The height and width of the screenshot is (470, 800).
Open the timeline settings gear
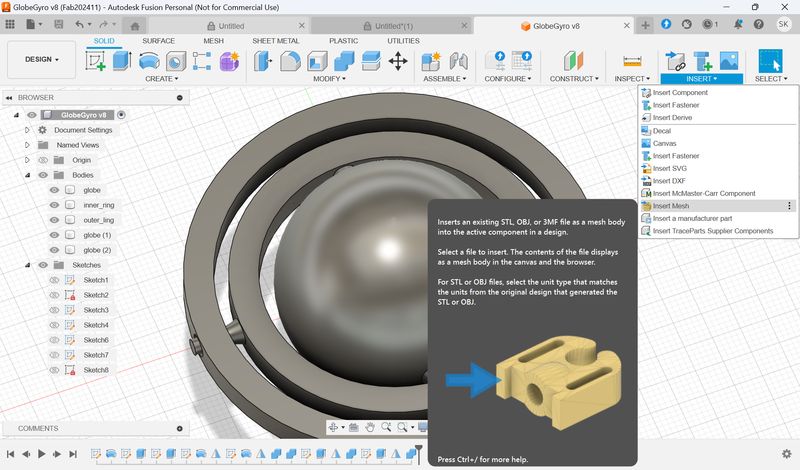point(787,454)
